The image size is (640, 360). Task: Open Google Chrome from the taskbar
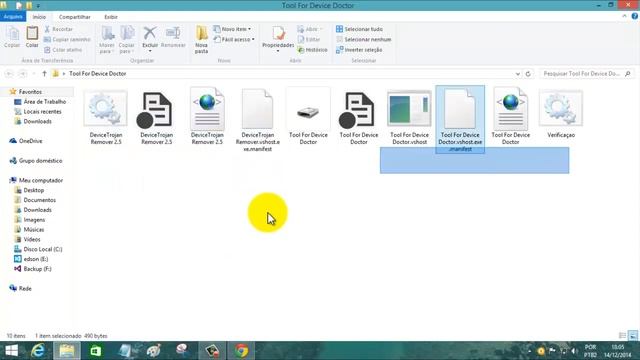click(241, 351)
